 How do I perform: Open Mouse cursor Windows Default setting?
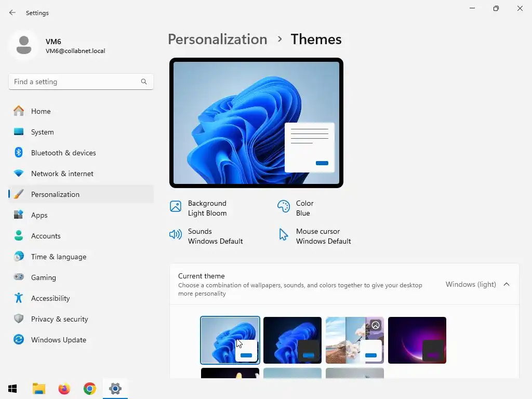pos(323,236)
